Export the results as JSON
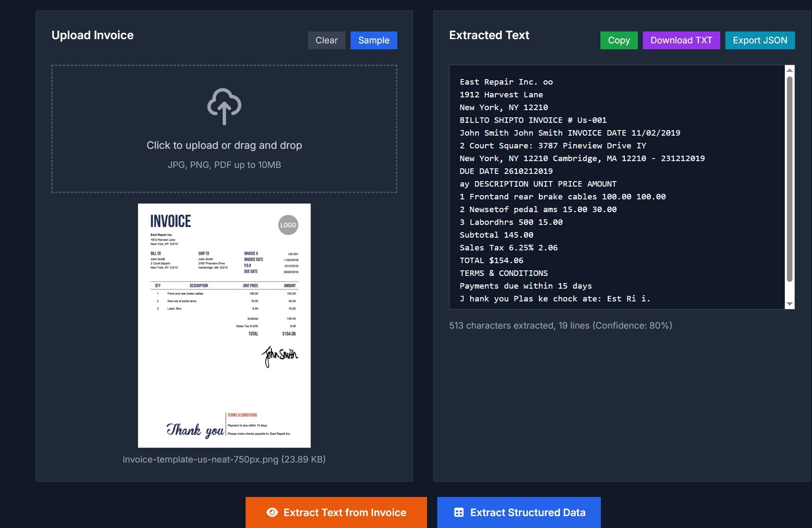The height and width of the screenshot is (528, 812). [759, 40]
